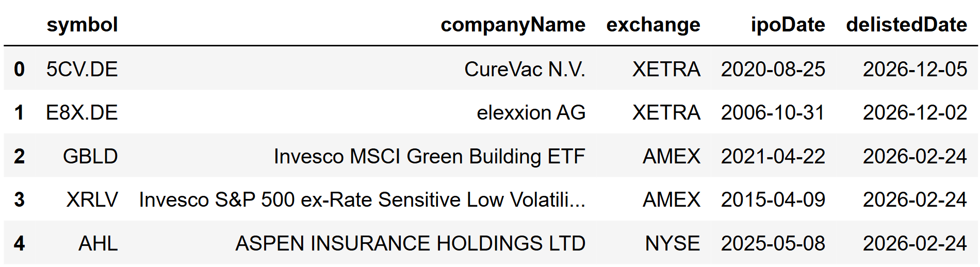Click the exchange column header
Image resolution: width=980 pixels, height=267 pixels.
click(x=653, y=25)
